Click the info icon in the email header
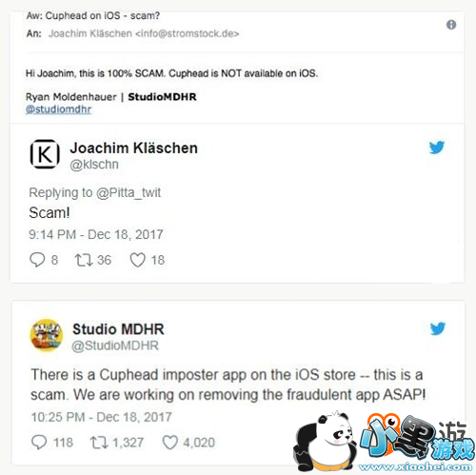 click(x=451, y=25)
